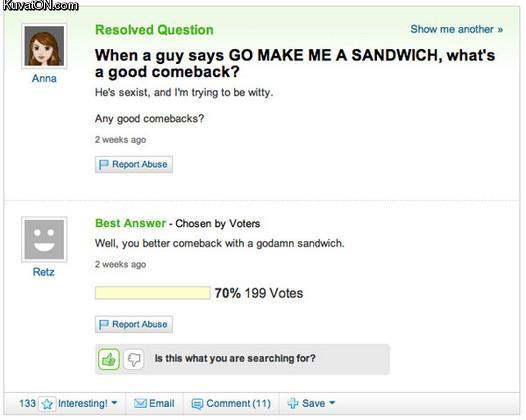Image resolution: width=526 pixels, height=420 pixels.
Task: Click the thumbs down icon
Action: [134, 359]
